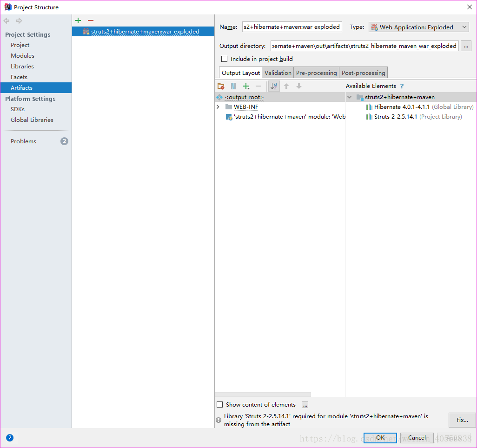Image resolution: width=477 pixels, height=448 pixels.
Task: Create directory icon in Output Layout toolbar
Action: (221, 86)
